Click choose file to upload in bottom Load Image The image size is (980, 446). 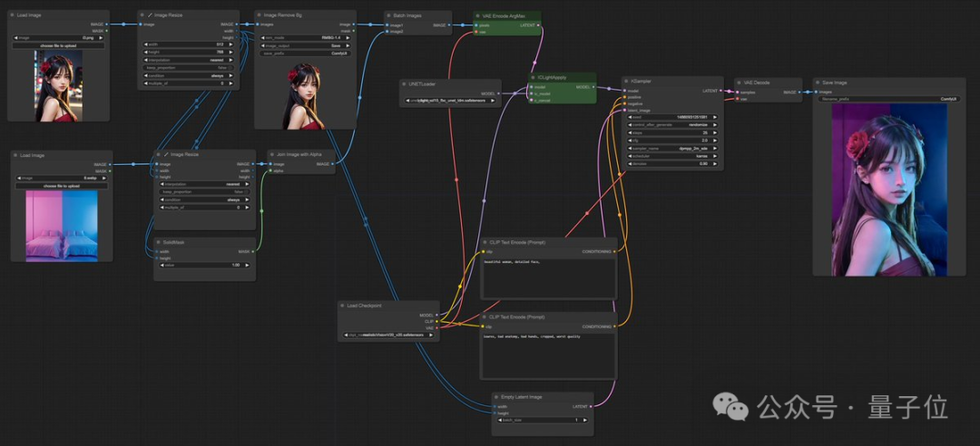click(62, 185)
